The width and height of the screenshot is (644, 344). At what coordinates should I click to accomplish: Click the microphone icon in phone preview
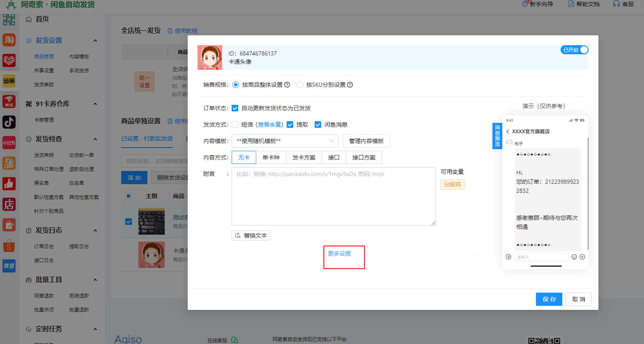(508, 257)
